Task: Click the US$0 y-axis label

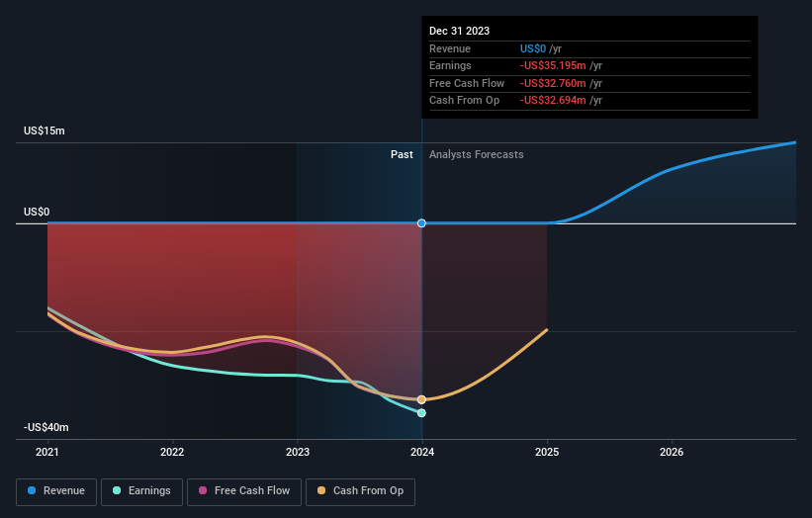Action: click(x=37, y=212)
